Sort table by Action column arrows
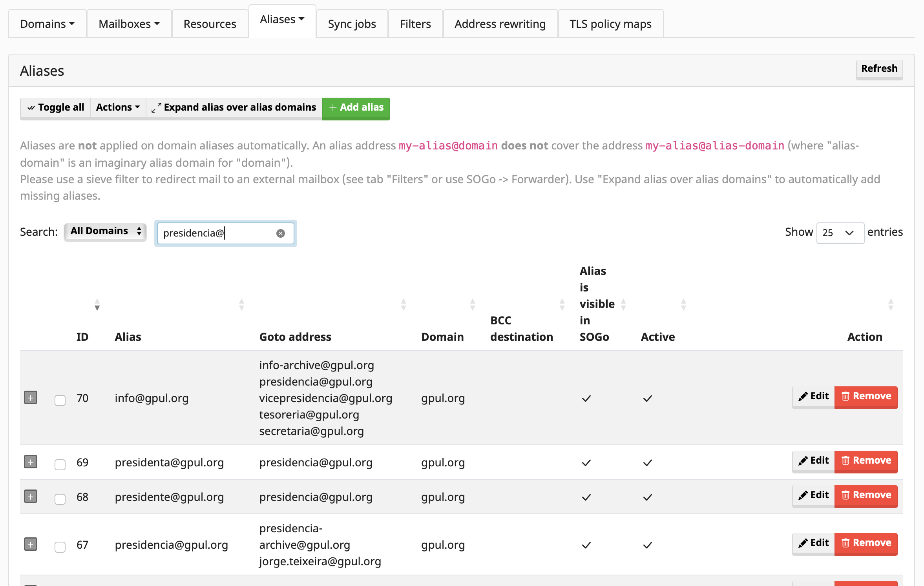924x586 pixels. click(x=891, y=304)
